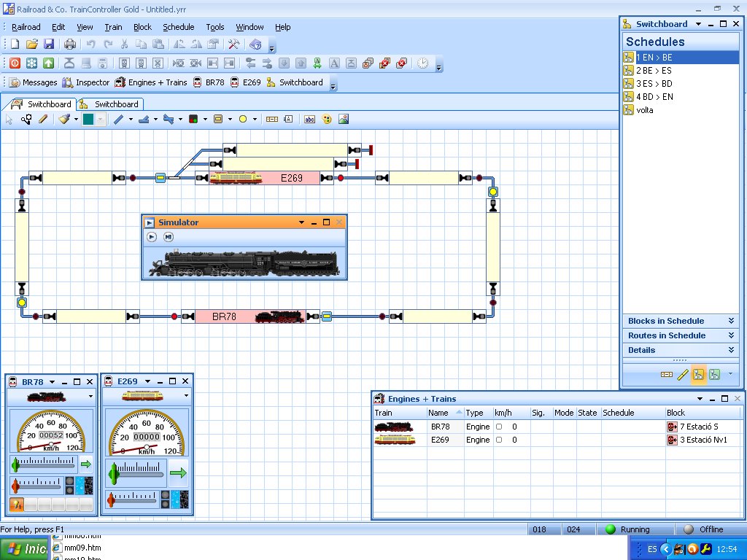Toggle the BR78 direction arrow button

(86, 464)
